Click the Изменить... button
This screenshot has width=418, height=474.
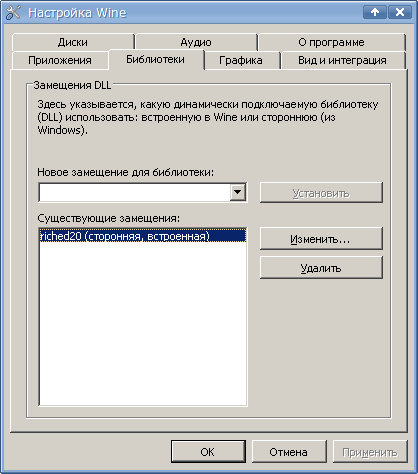click(321, 239)
